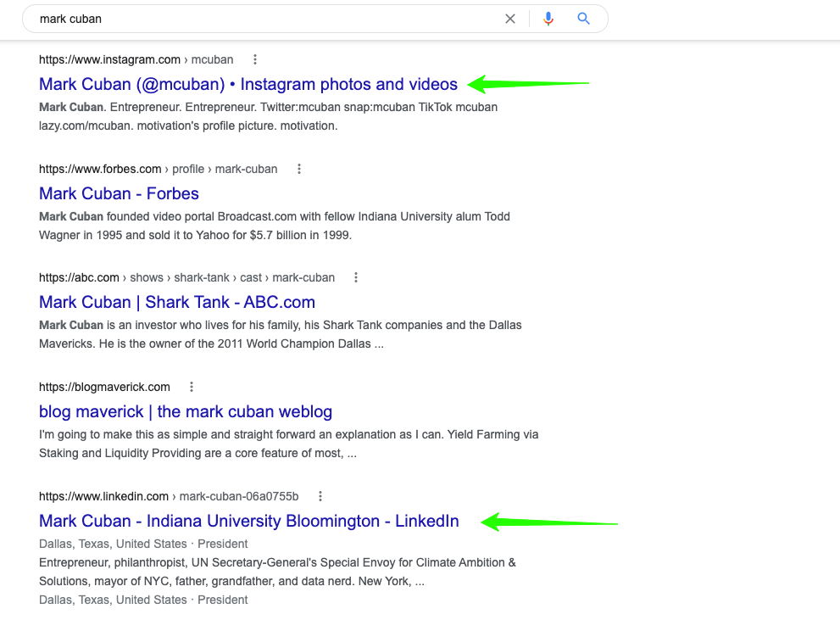Open blog maverick weblog result
Viewport: 840px width, 631px height.
point(186,411)
